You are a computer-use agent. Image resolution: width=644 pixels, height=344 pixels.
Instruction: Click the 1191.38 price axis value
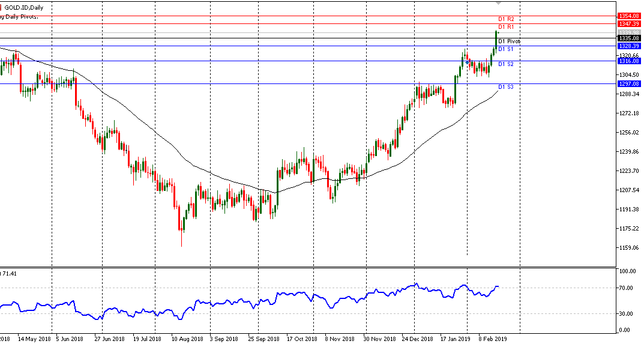click(x=629, y=209)
